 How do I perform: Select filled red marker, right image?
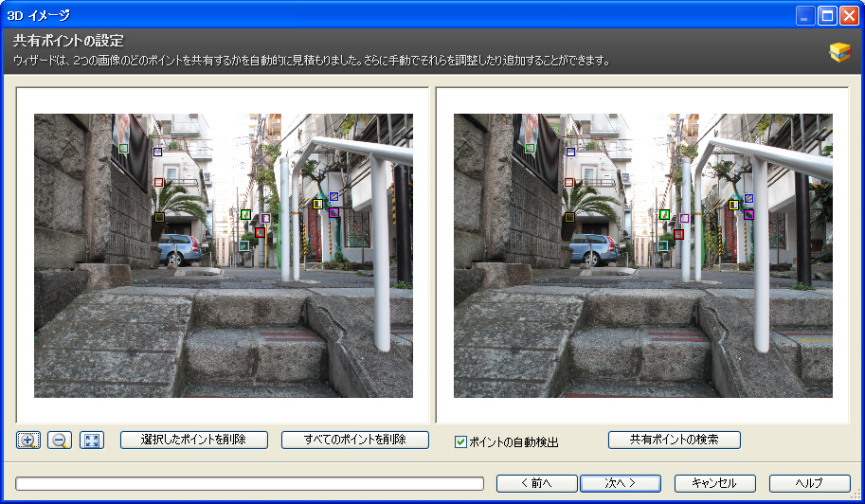(678, 234)
